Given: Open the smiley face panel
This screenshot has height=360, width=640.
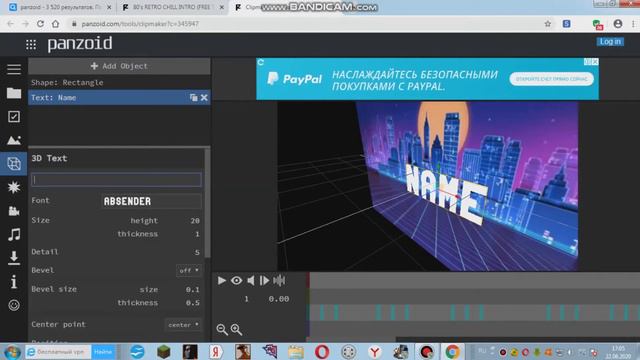Looking at the screenshot, I should [x=14, y=305].
